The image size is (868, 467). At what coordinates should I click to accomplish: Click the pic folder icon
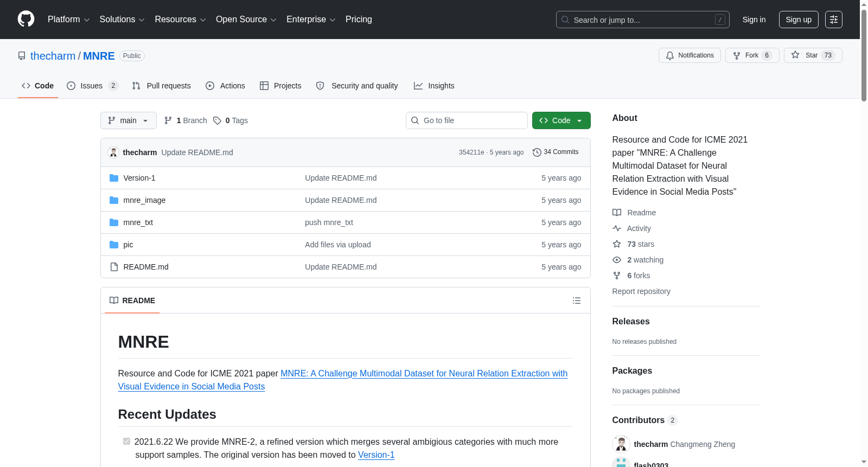pyautogui.click(x=114, y=245)
